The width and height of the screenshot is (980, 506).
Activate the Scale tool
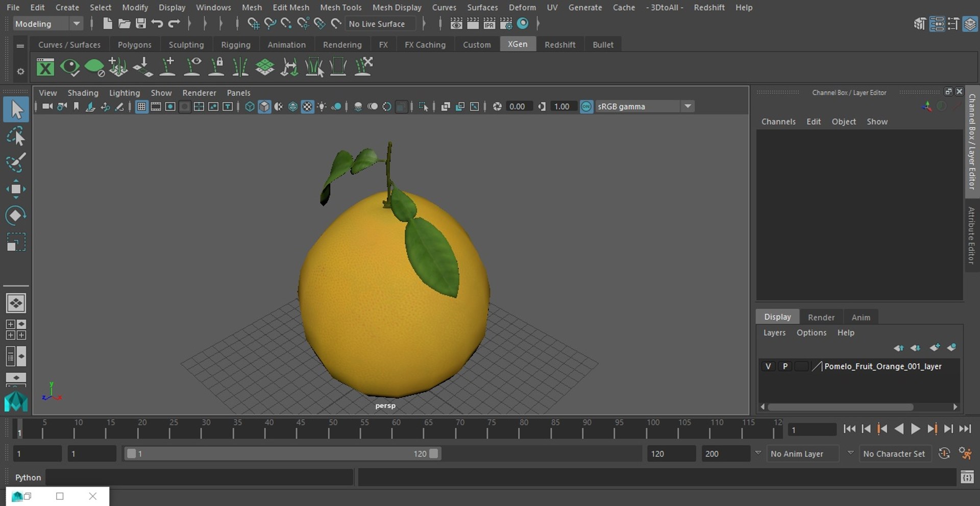click(16, 242)
